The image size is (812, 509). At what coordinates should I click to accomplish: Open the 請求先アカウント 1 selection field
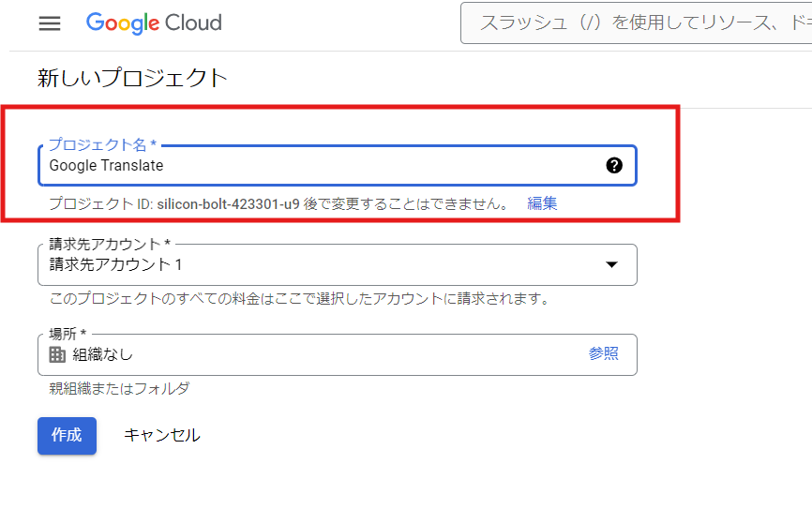[x=319, y=265]
